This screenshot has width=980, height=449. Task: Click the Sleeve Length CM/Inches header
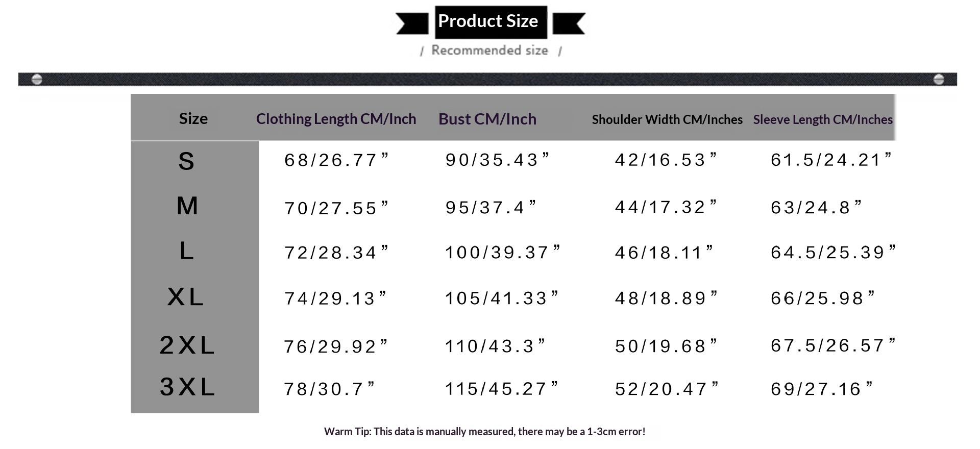click(x=823, y=119)
